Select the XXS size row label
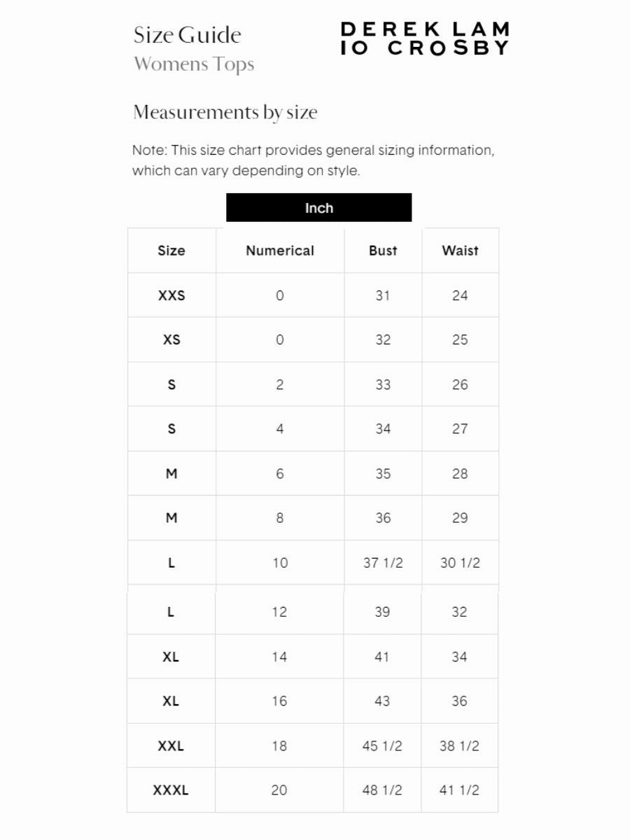The image size is (630, 840). click(171, 295)
